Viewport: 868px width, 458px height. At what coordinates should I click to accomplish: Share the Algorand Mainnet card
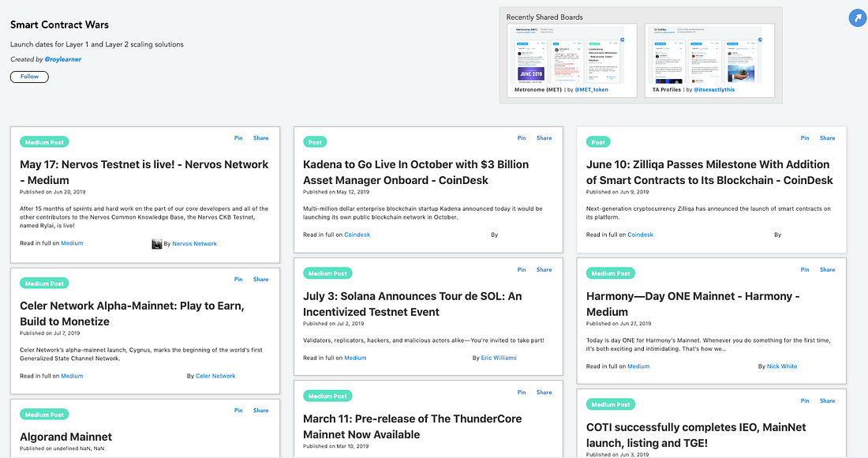(260, 411)
